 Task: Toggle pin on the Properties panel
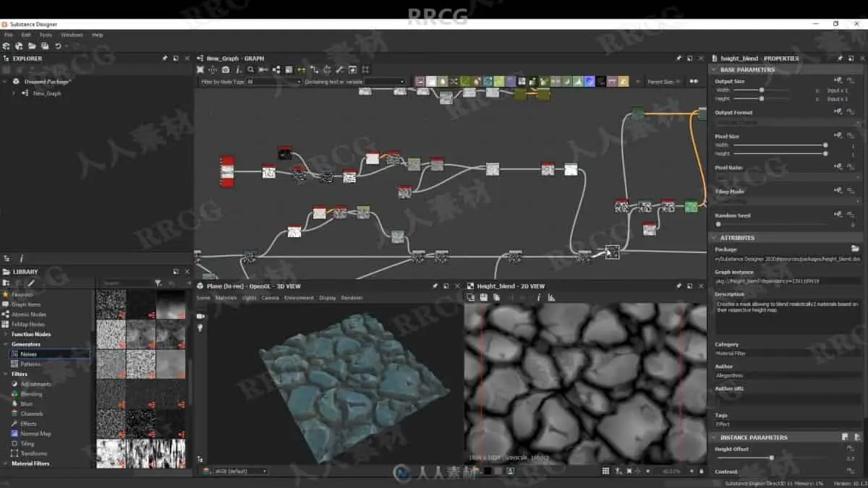840,59
